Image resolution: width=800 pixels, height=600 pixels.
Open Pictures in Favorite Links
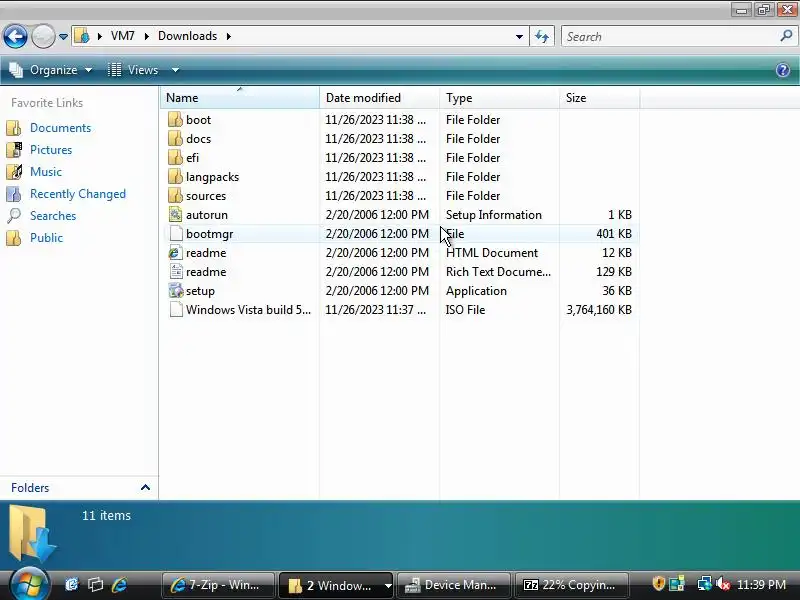coord(51,149)
